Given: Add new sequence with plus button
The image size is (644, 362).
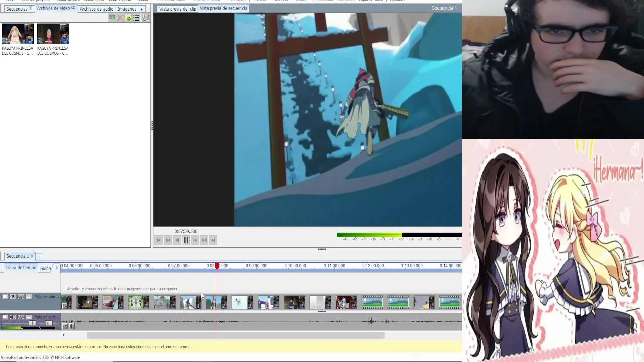Looking at the screenshot, I should (39, 257).
